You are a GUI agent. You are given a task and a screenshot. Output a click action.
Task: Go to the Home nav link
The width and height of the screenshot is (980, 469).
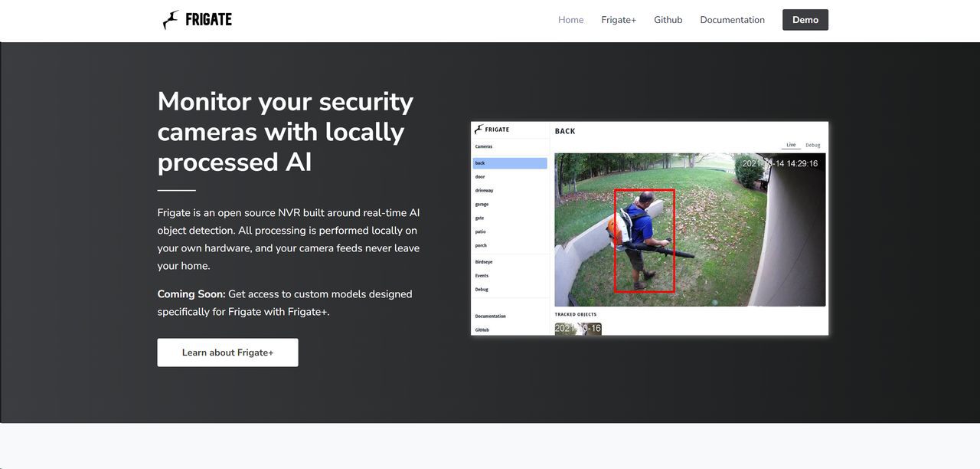coord(570,20)
